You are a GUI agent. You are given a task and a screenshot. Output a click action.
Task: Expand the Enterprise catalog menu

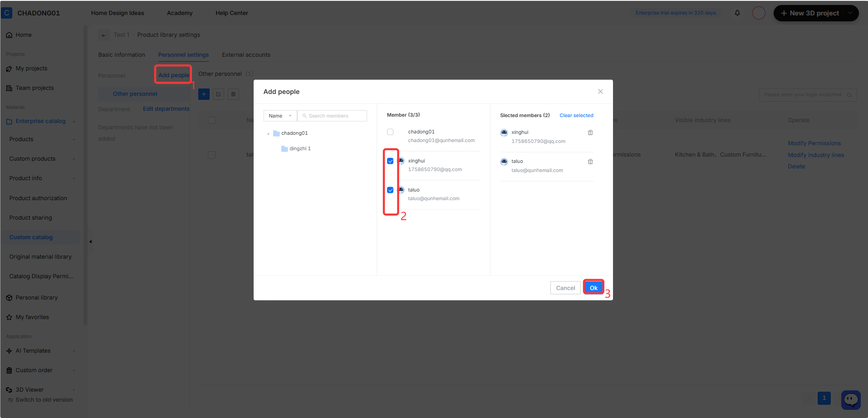pos(74,122)
